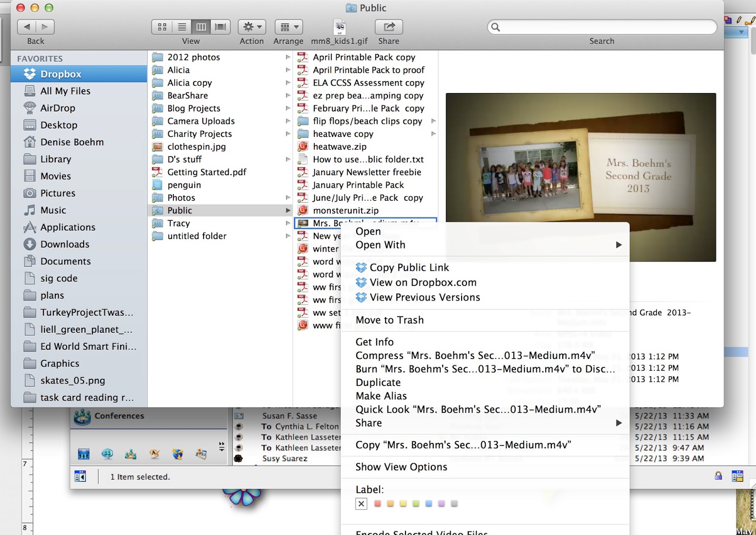Select Get Info in the context menu
The image size is (756, 535).
(374, 341)
